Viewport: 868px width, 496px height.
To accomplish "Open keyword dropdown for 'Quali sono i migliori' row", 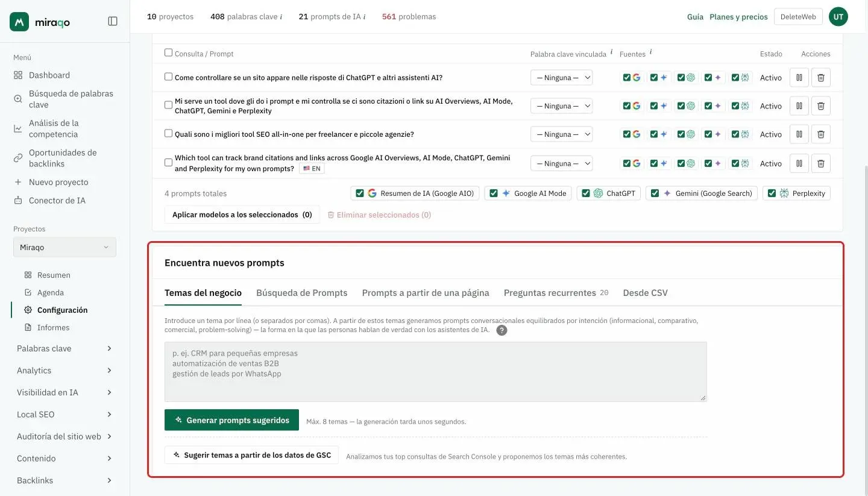I will pyautogui.click(x=561, y=134).
